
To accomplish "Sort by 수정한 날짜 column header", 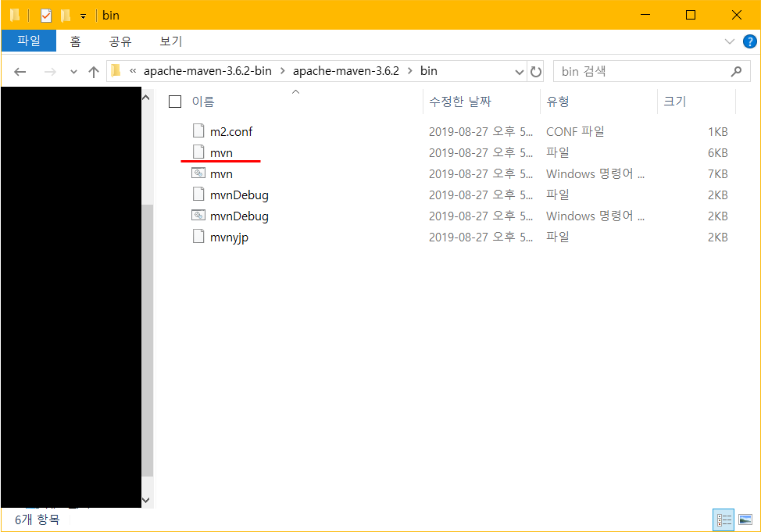I will 460,102.
